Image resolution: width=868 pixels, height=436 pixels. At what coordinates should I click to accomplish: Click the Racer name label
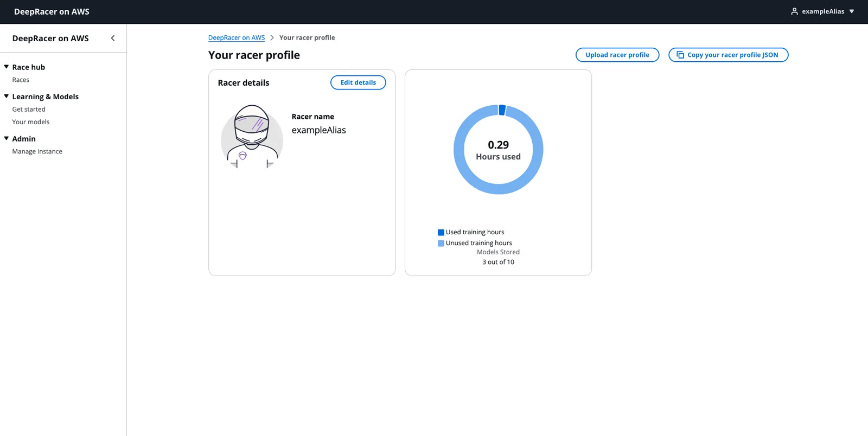(313, 117)
